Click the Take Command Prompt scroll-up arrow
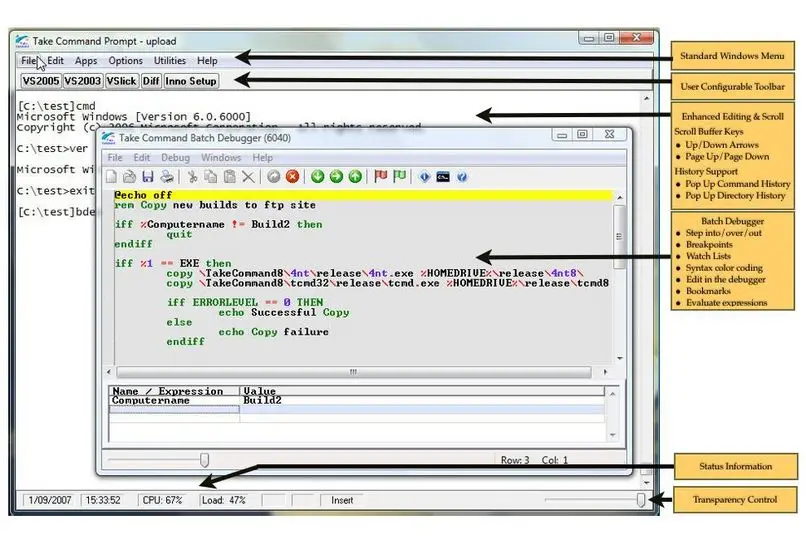This screenshot has height=540, width=806. click(x=647, y=98)
